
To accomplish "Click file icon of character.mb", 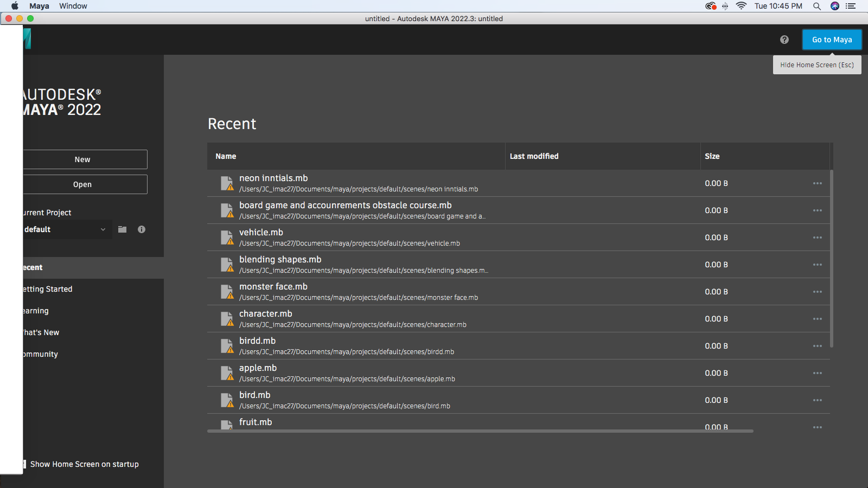I will (x=227, y=319).
